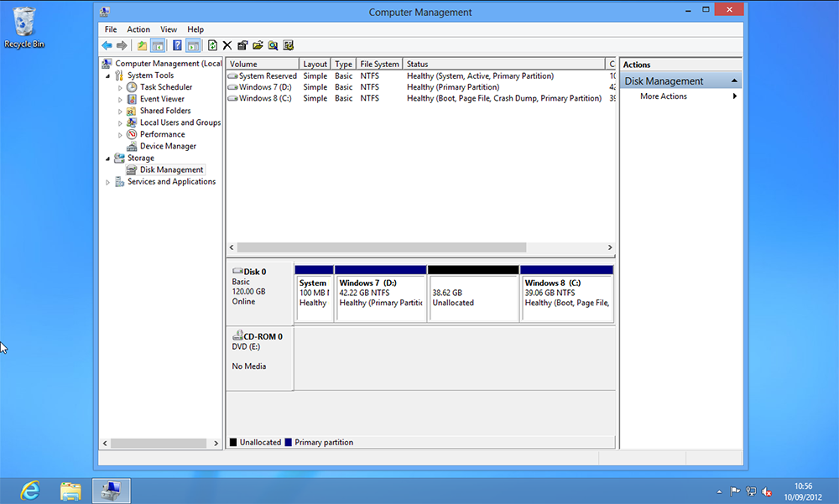Click the last toolbar icon with checkmark
Image resolution: width=839 pixels, height=504 pixels.
pos(289,45)
